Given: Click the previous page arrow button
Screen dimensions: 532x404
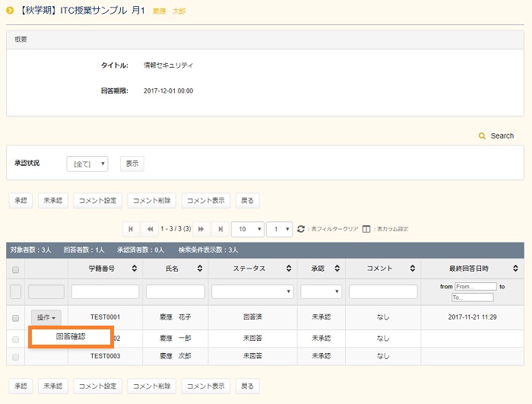Looking at the screenshot, I should coord(150,229).
